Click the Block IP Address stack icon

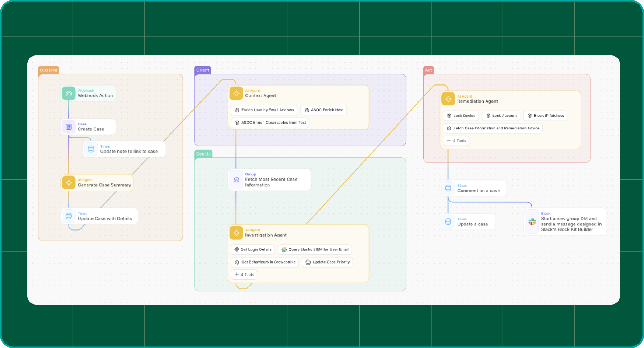click(530, 116)
